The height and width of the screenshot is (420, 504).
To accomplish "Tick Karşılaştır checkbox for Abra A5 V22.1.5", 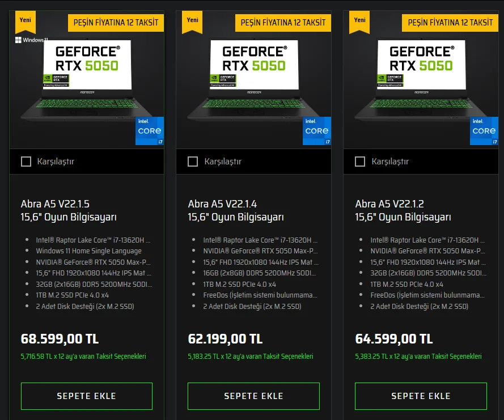I will point(26,162).
